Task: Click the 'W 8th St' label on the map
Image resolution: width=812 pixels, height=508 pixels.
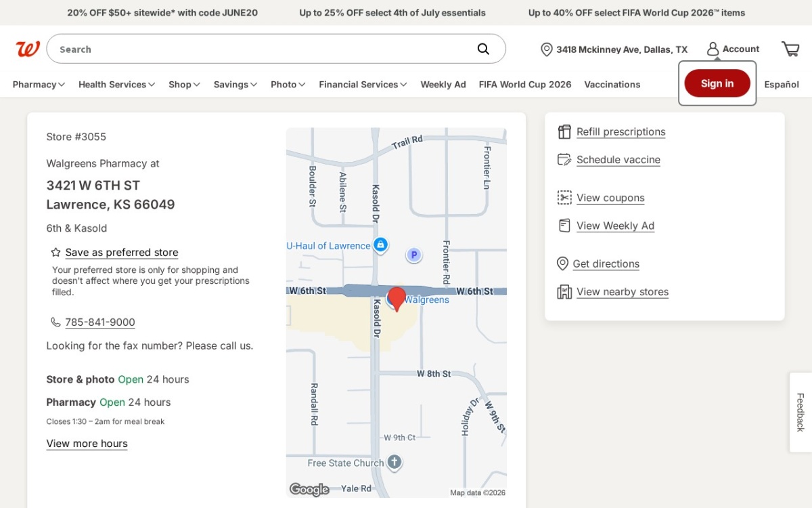Action: (x=434, y=373)
